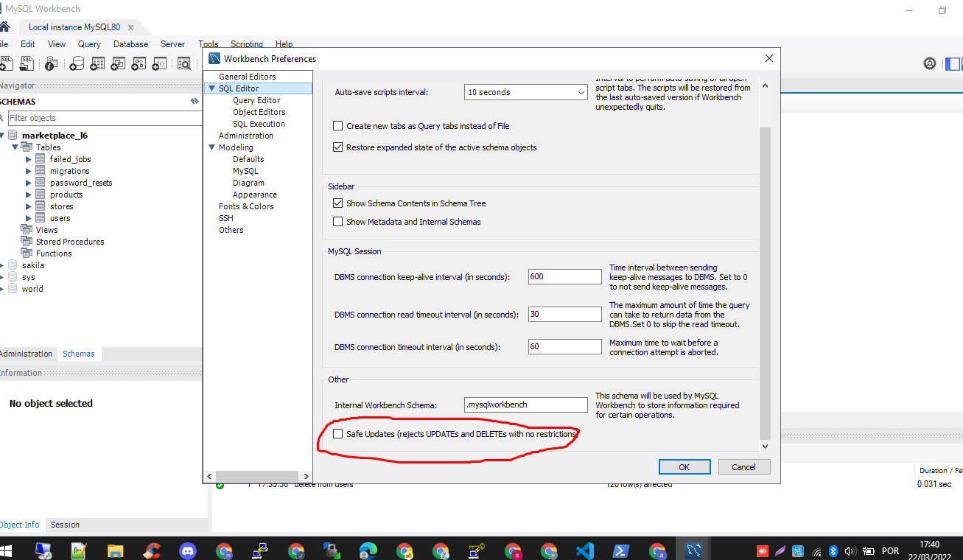This screenshot has width=963, height=560.
Task: Click the preferences tree scroll right arrow
Action: (x=307, y=476)
